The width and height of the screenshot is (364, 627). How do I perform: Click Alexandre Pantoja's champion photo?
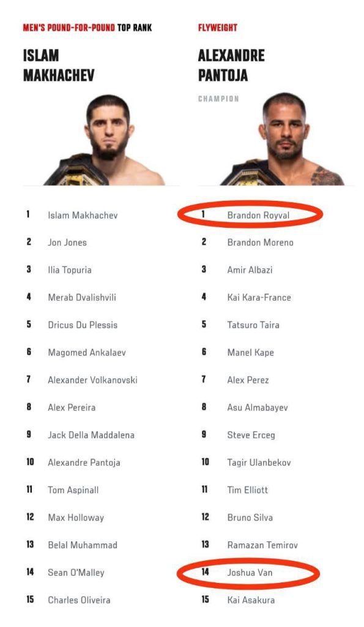click(282, 139)
